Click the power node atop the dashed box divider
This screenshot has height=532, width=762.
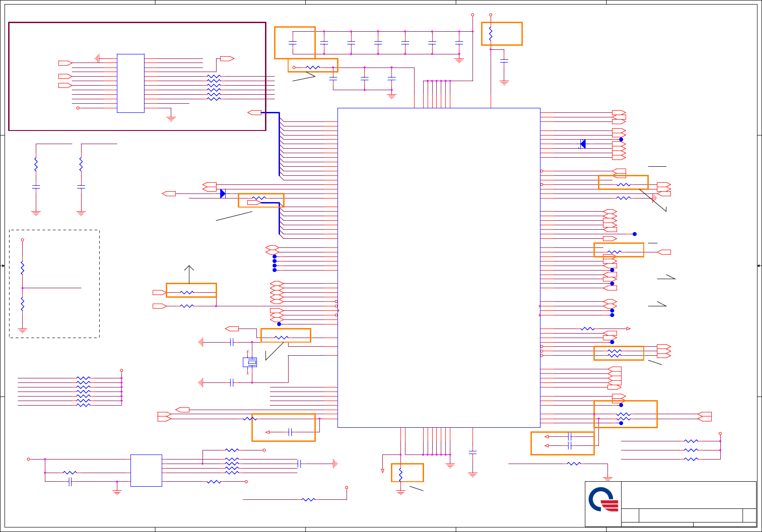pyautogui.click(x=22, y=240)
